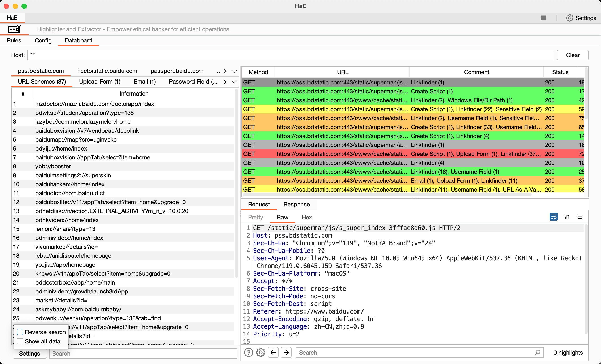
Task: Expand the host tabs dropdown chevron
Action: pos(234,71)
